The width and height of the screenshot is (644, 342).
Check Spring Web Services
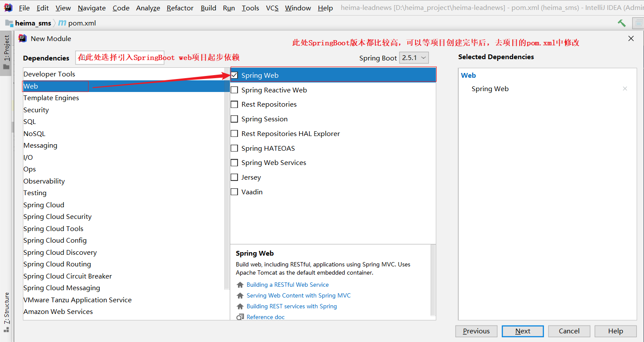235,162
